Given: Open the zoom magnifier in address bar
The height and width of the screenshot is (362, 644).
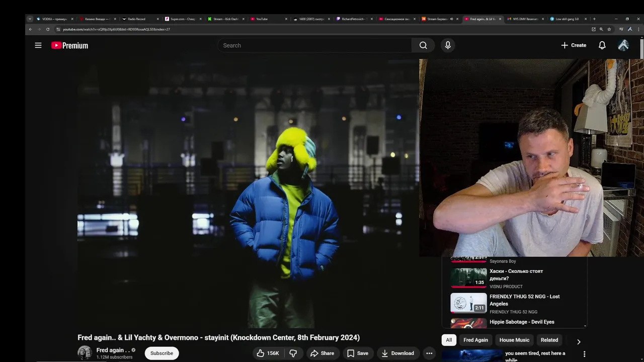Looking at the screenshot, I should [601, 29].
